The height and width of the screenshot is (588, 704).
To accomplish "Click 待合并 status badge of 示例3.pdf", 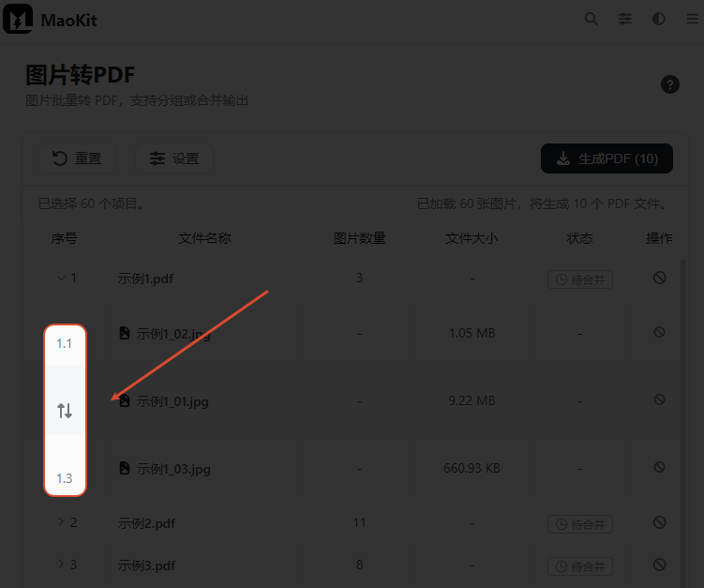I will [580, 566].
